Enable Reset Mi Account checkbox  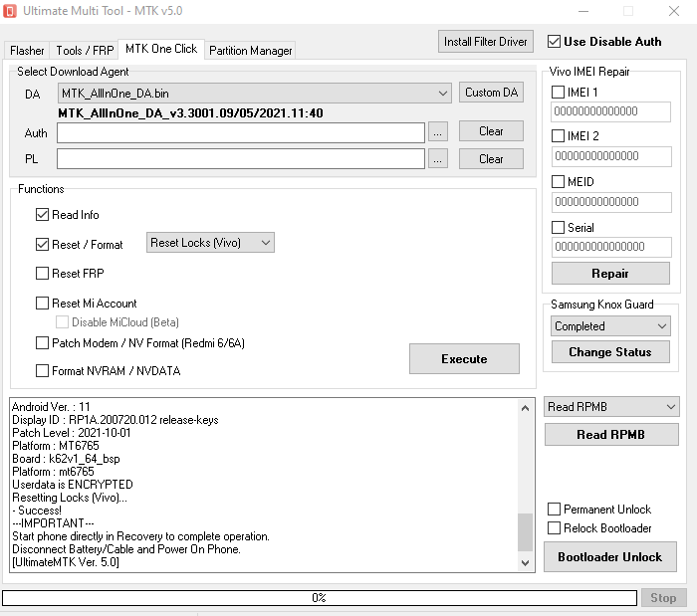[x=42, y=304]
